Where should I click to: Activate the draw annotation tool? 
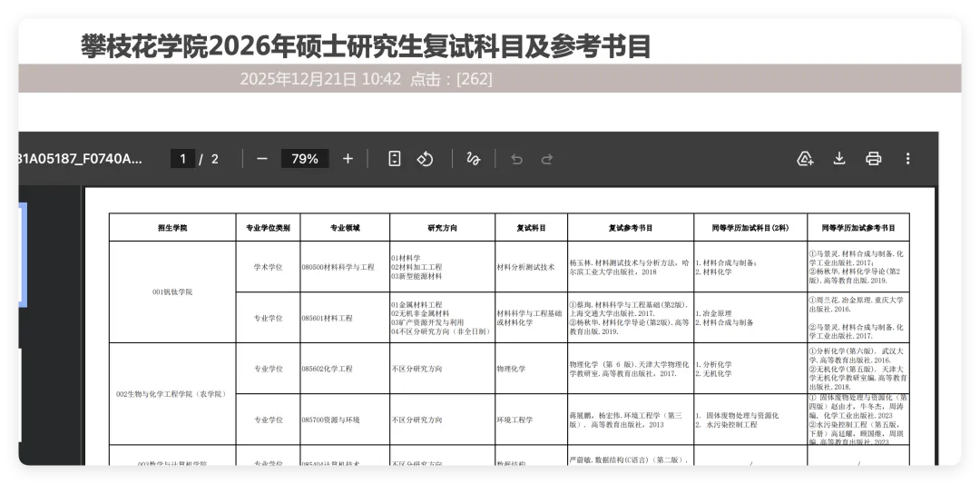[473, 159]
